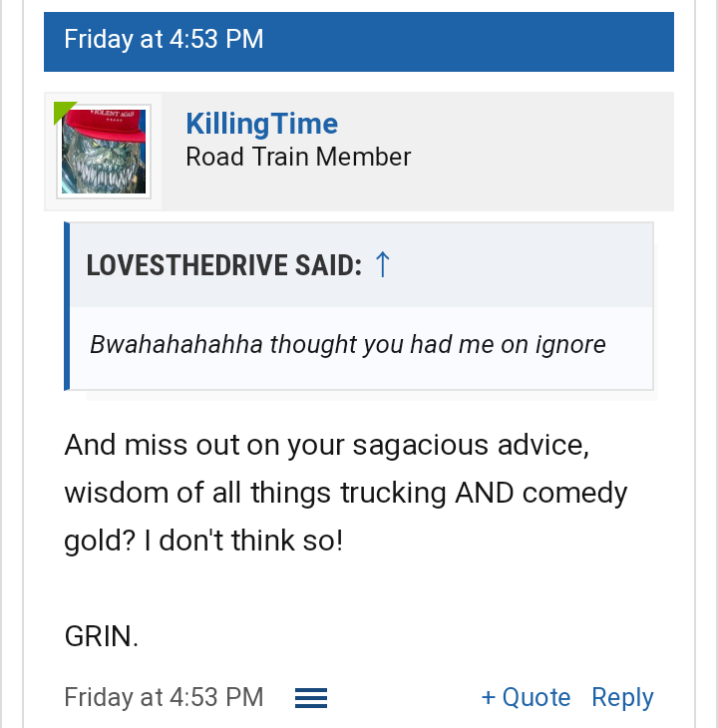Select the "LOVESTHEDRIVE SAID:" quote header
The width and height of the screenshot is (718, 728).
224,266
